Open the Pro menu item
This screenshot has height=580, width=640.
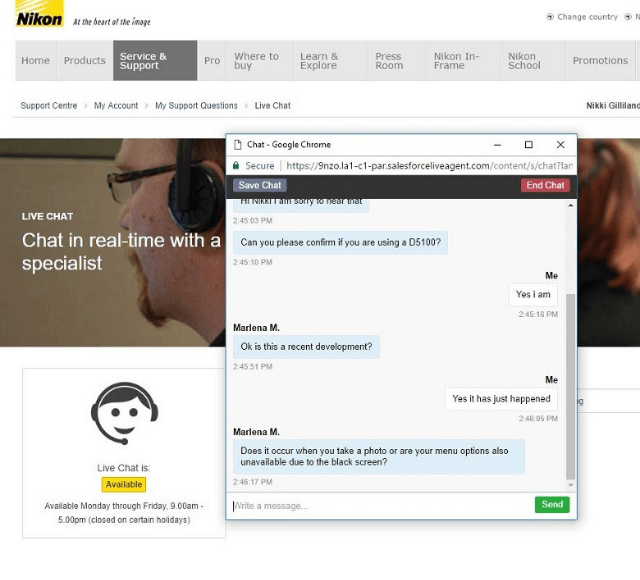212,60
